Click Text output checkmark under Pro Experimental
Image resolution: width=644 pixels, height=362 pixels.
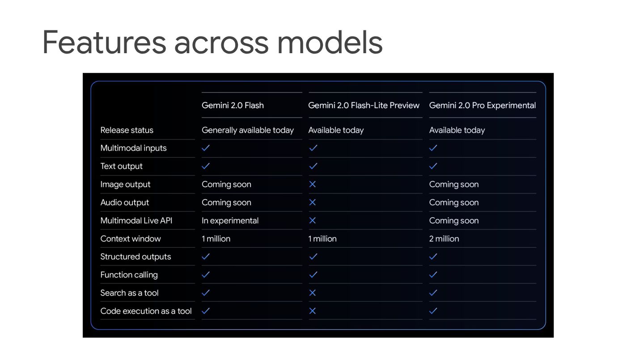pos(433,166)
